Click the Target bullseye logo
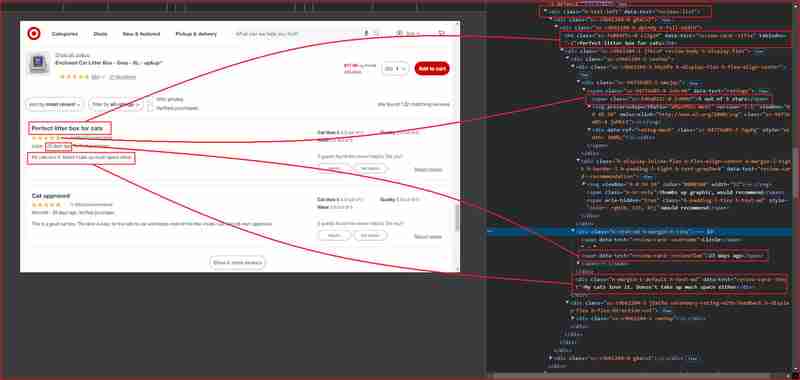800x380 pixels. (x=34, y=34)
